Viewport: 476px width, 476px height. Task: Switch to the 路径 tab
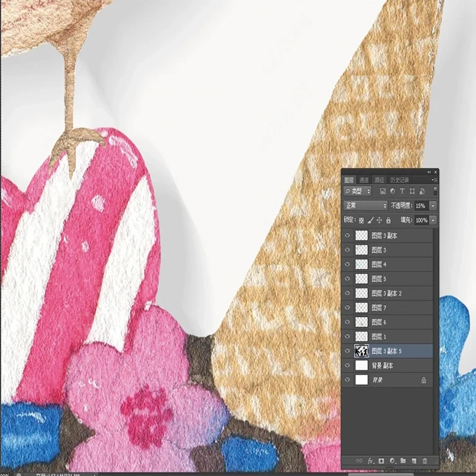click(x=380, y=180)
